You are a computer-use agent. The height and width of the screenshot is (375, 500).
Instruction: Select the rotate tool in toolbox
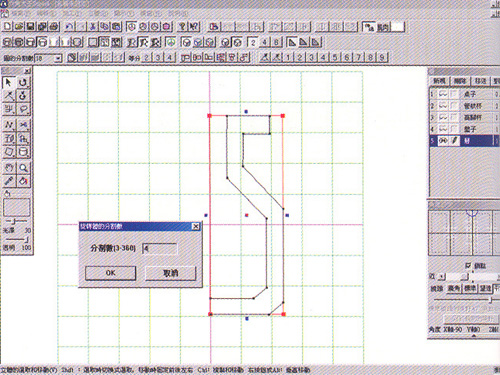click(23, 82)
